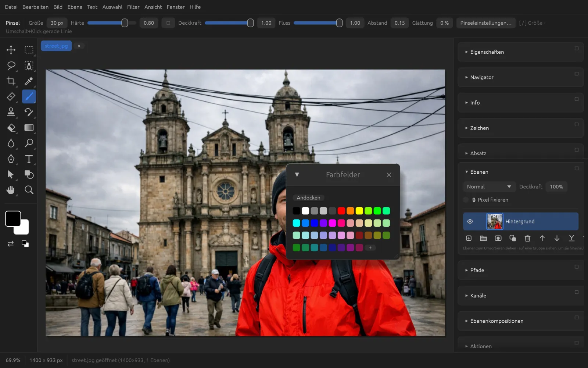Toggle the checkbox before Deckkraft in options bar
Viewport: 588px width, 368px height.
[x=168, y=23]
